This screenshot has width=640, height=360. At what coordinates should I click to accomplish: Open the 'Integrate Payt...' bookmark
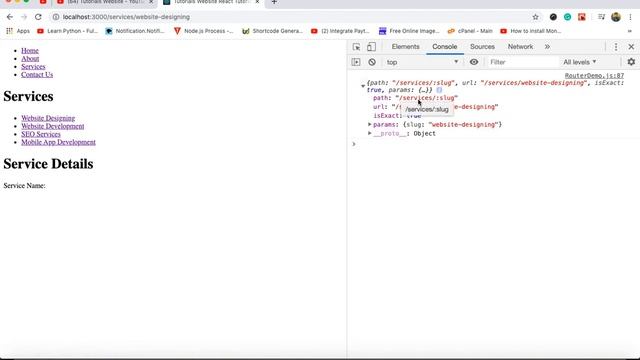pyautogui.click(x=340, y=31)
